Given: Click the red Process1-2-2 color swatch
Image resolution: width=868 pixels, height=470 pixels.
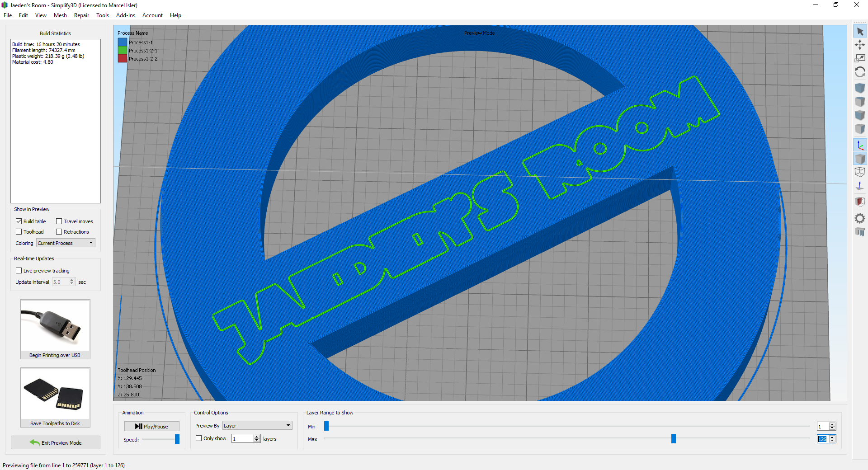Looking at the screenshot, I should (x=123, y=59).
